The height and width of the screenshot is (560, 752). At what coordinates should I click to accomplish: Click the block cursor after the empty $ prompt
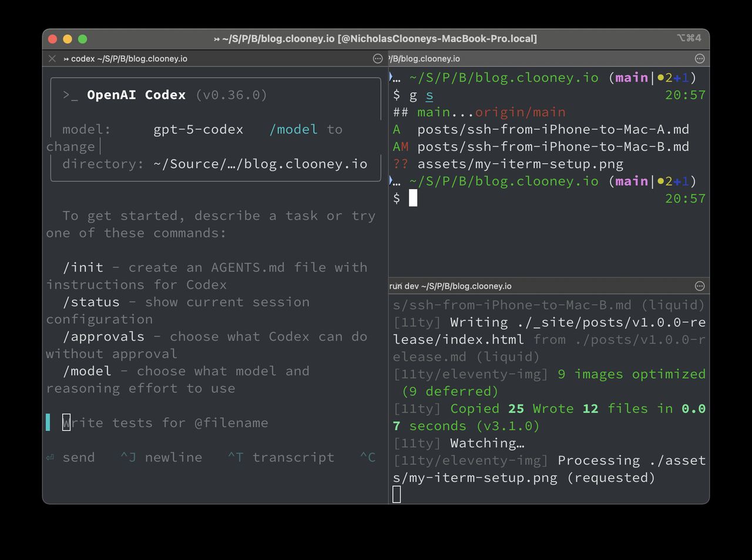[x=413, y=199]
